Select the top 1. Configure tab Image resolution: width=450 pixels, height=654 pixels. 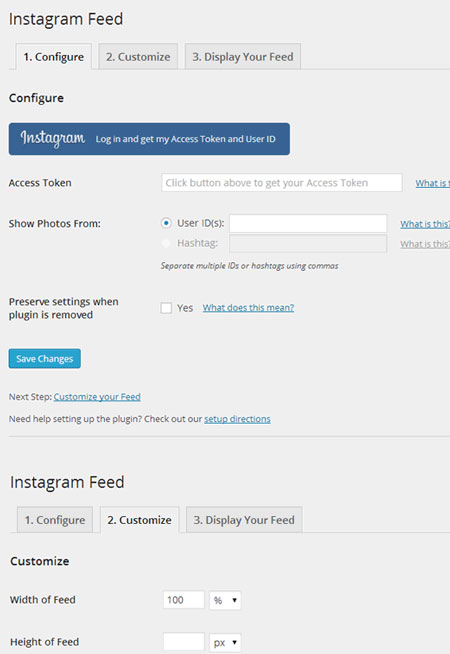coord(53,57)
